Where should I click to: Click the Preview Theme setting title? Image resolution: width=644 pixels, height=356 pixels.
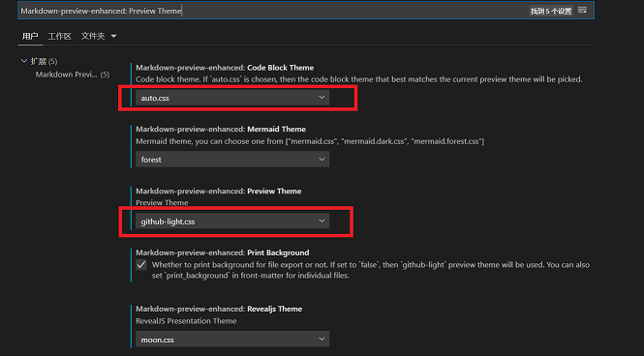tap(219, 192)
